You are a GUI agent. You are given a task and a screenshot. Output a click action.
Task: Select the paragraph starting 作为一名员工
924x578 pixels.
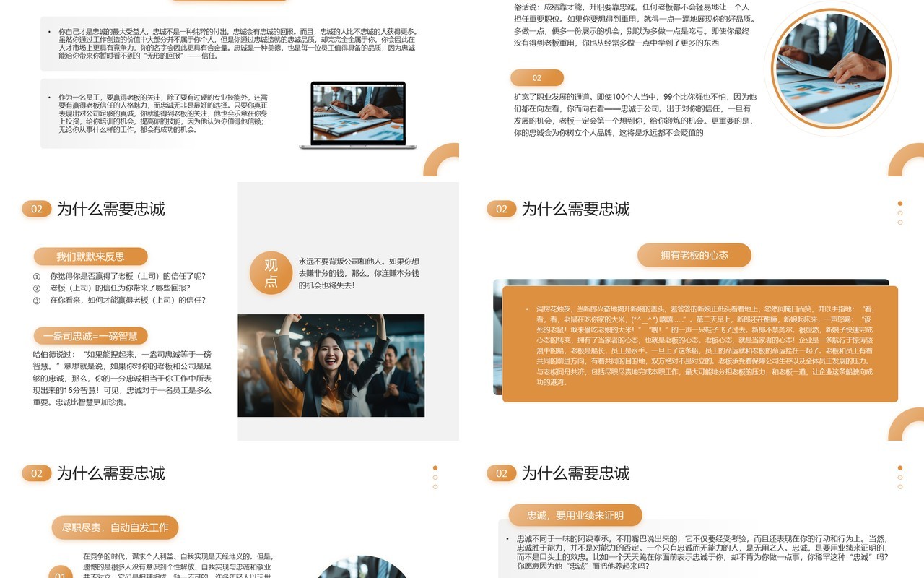(x=164, y=113)
